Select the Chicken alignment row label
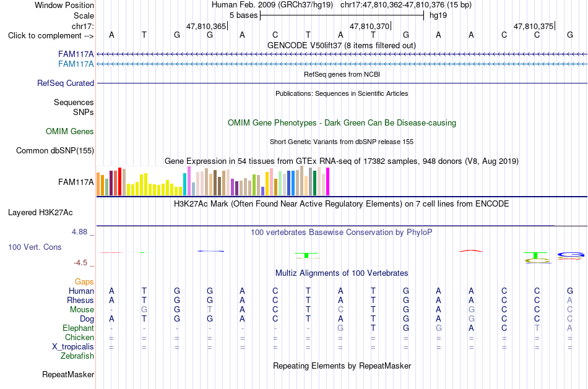 point(79,337)
